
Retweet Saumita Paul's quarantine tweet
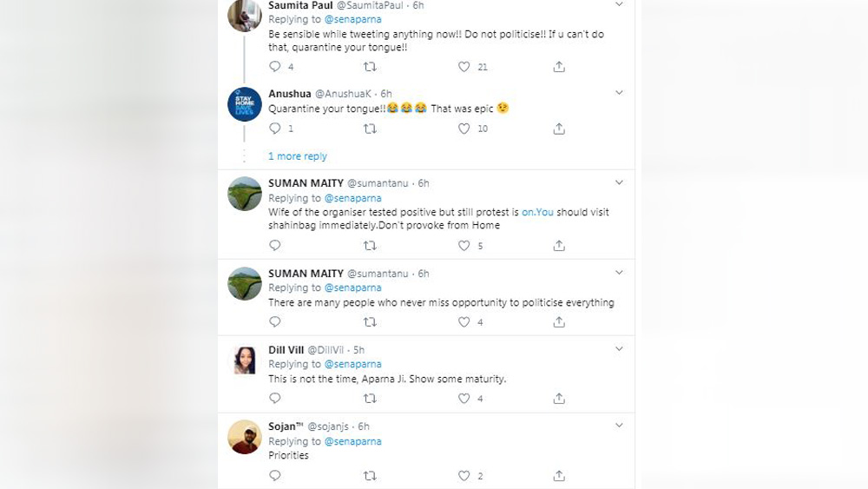pyautogui.click(x=370, y=67)
